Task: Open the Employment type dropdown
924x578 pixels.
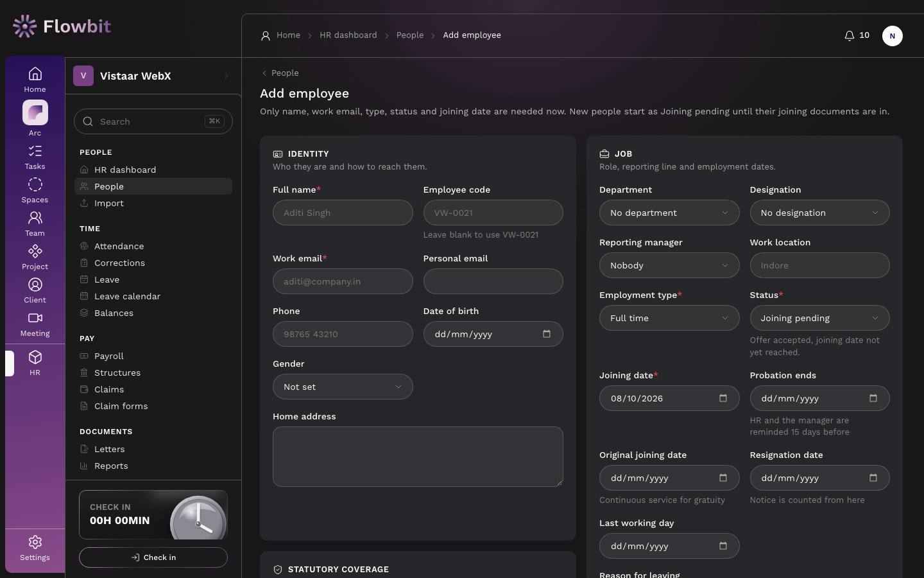Action: (669, 318)
